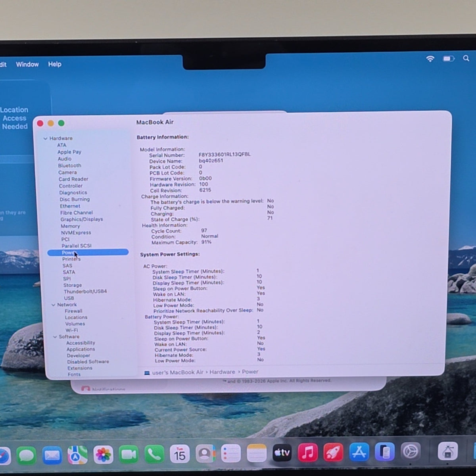The image size is (476, 476).
Task: Select SAS under Hardware
Action: 67,266
